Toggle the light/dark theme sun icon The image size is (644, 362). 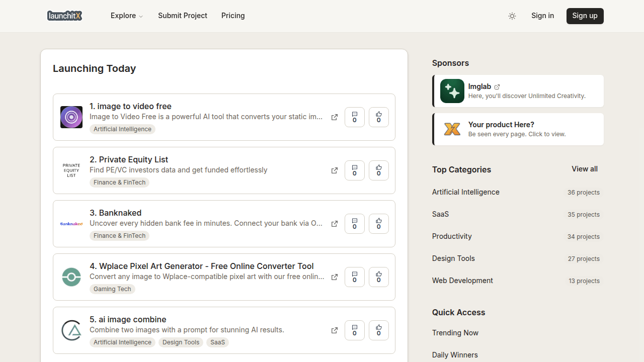[x=512, y=16]
